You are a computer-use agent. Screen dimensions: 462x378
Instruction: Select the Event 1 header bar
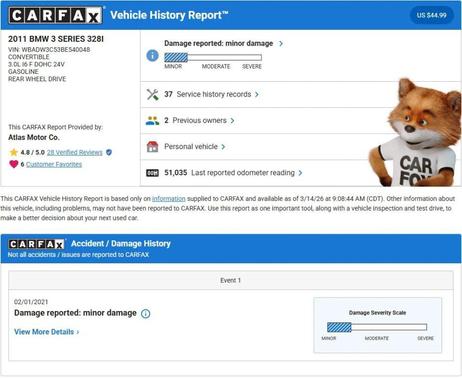231,280
